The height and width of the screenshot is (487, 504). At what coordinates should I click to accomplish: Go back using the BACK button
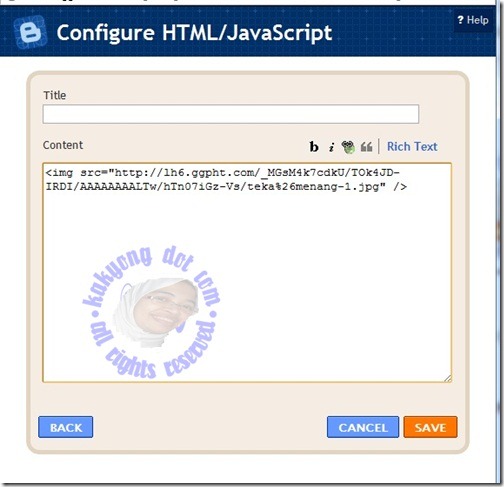coord(66,427)
